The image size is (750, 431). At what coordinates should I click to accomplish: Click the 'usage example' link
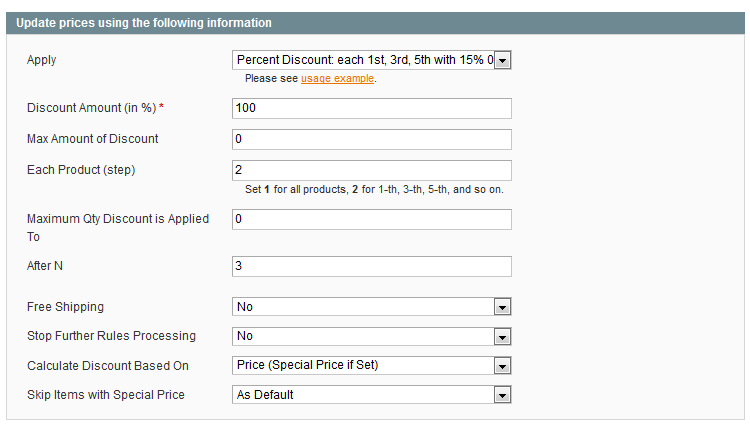pos(337,78)
